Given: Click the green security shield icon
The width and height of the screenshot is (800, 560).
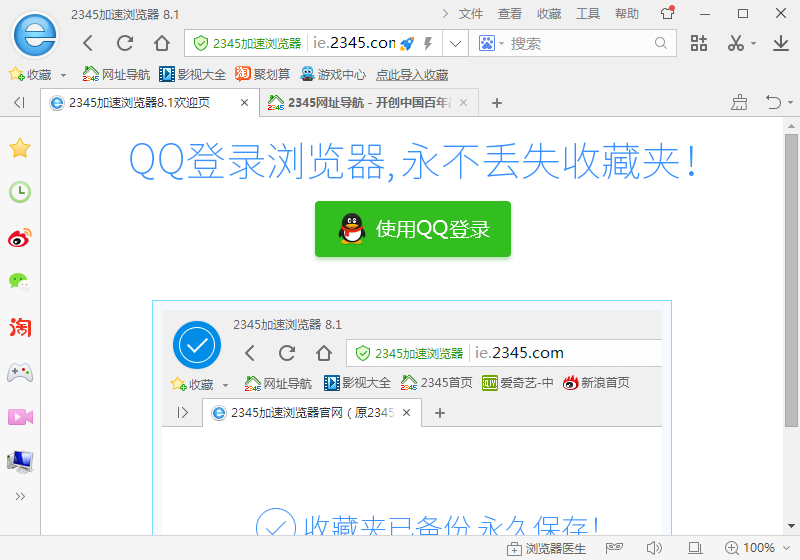Looking at the screenshot, I should (201, 43).
